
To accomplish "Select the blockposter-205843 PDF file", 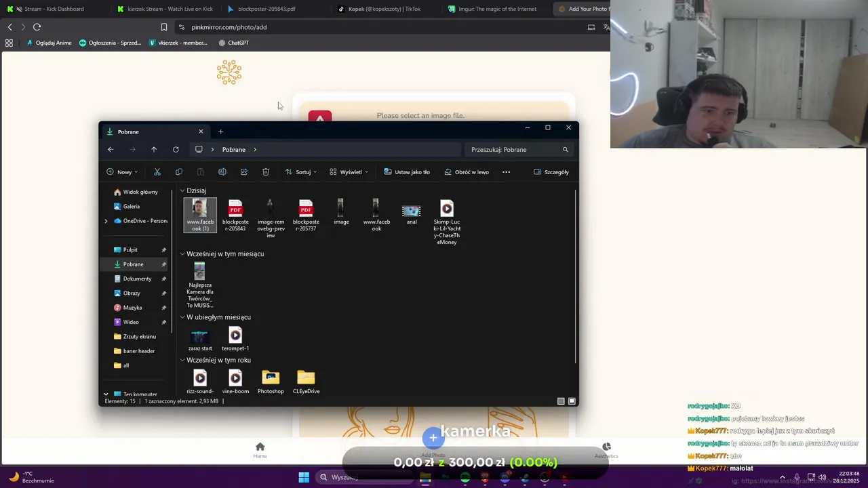I will 235,216.
